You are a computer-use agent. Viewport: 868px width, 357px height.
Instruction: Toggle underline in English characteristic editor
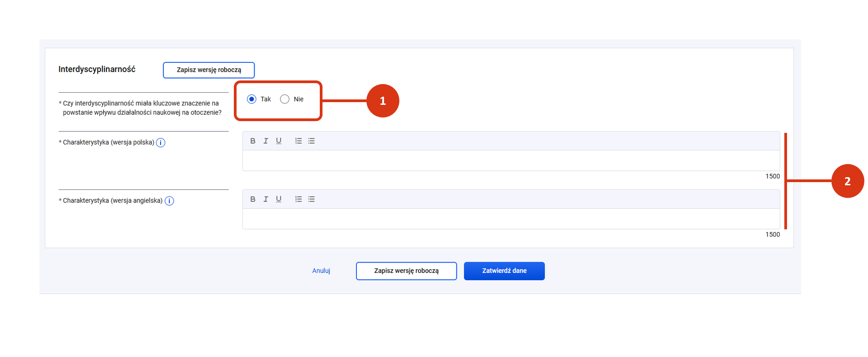pyautogui.click(x=279, y=199)
